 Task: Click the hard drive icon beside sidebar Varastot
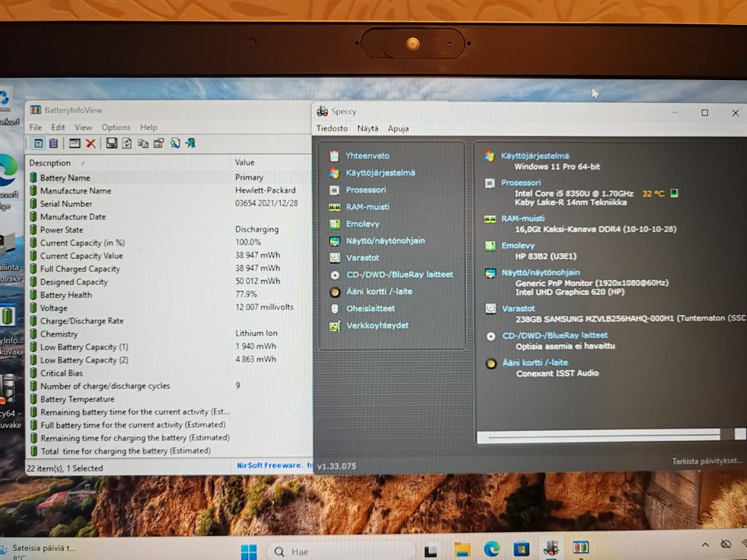pos(335,257)
